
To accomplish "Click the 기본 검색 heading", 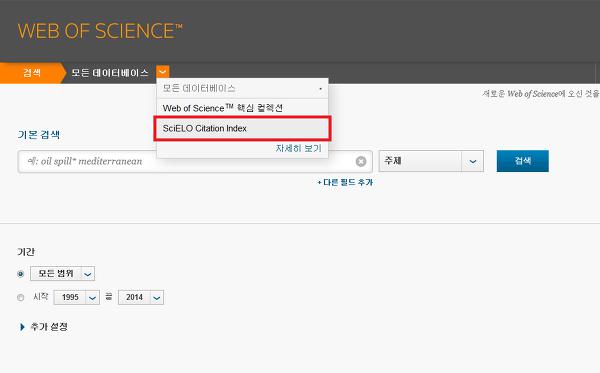I will point(39,135).
